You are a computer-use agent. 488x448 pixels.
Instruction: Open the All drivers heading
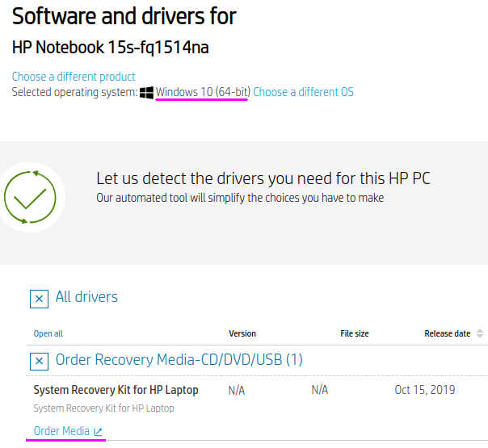click(86, 296)
